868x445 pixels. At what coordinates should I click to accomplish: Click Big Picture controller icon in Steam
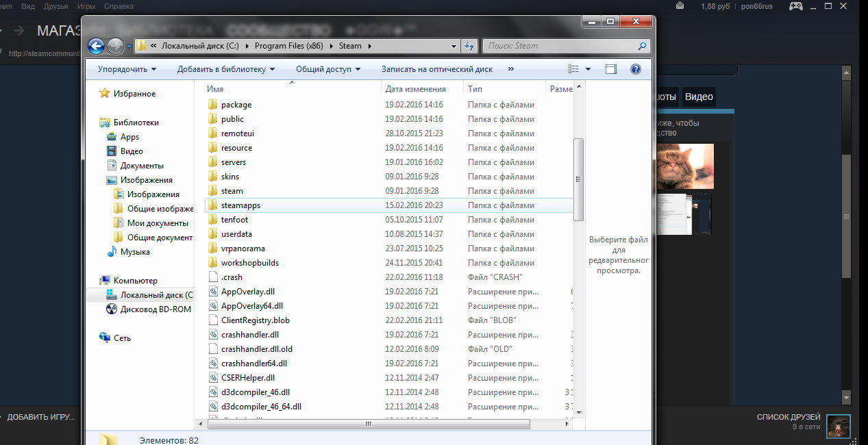tap(796, 6)
